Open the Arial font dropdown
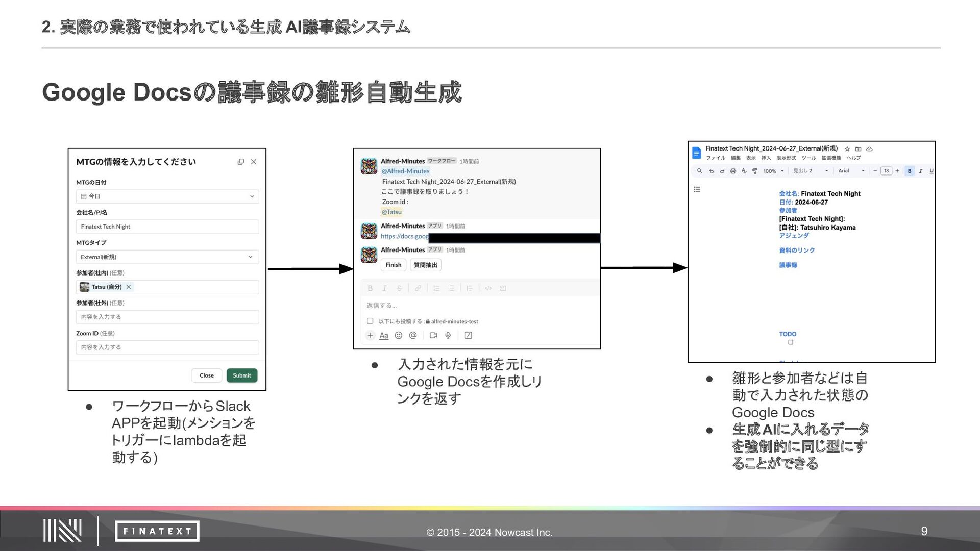The image size is (980, 551). (x=851, y=171)
